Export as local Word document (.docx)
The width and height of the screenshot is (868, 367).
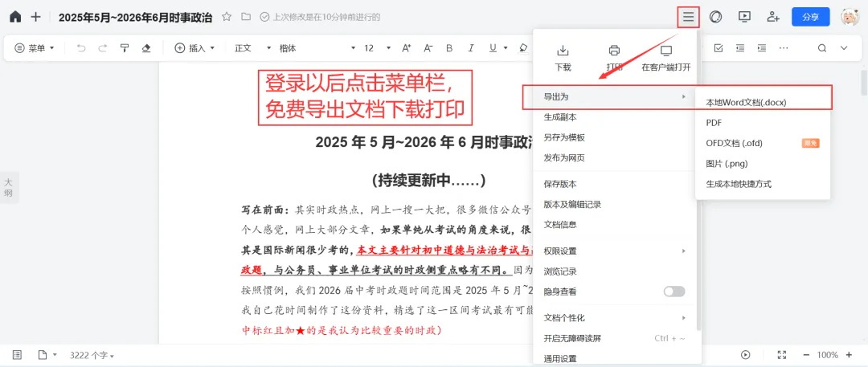coord(763,103)
